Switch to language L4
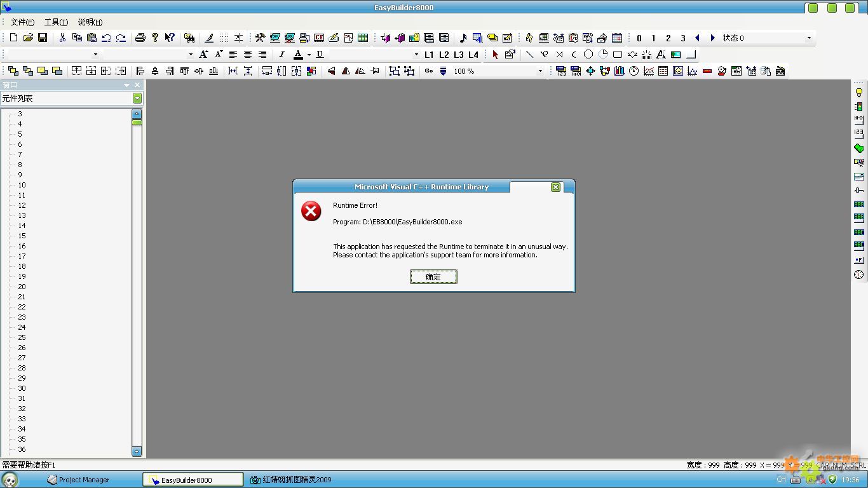 click(x=473, y=55)
